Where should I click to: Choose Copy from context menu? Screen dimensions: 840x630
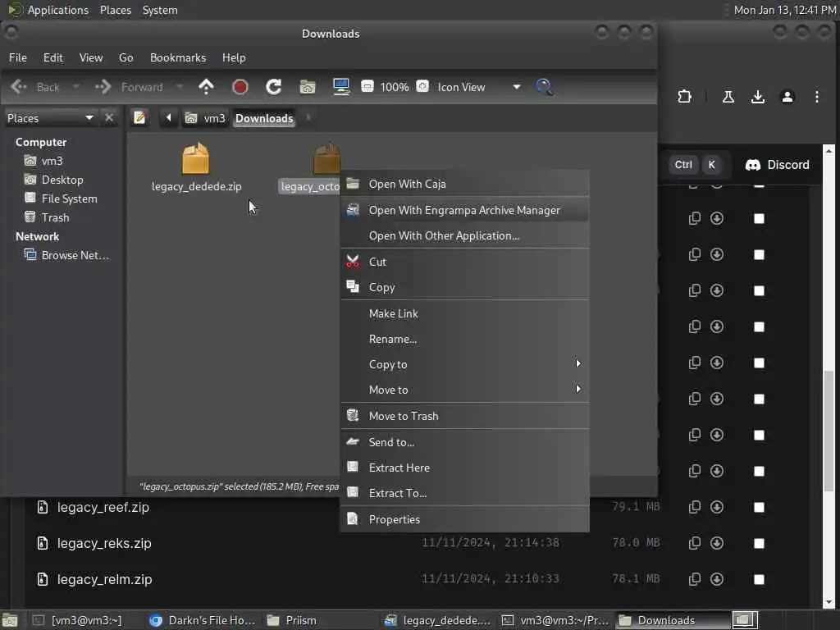coord(464,287)
